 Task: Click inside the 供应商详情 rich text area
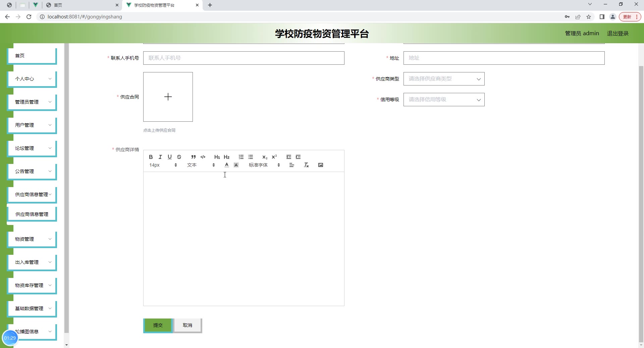coord(244,239)
